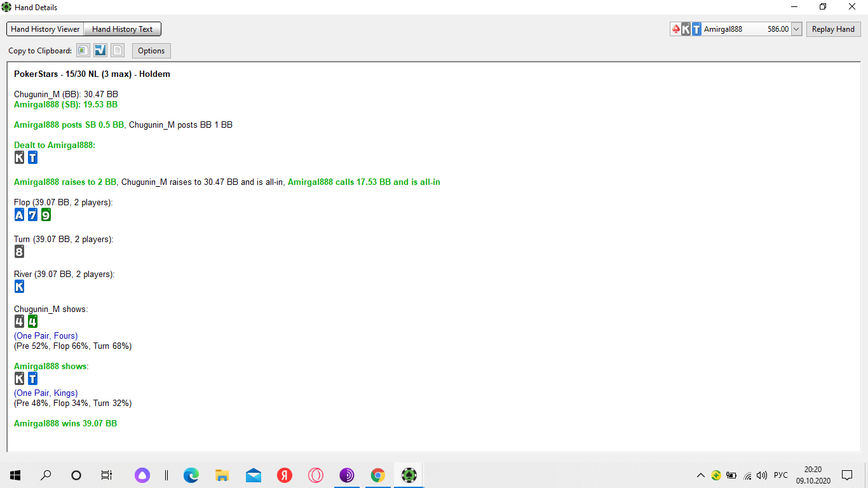
Task: Open Cortana circle icon
Action: pyautogui.click(x=76, y=475)
